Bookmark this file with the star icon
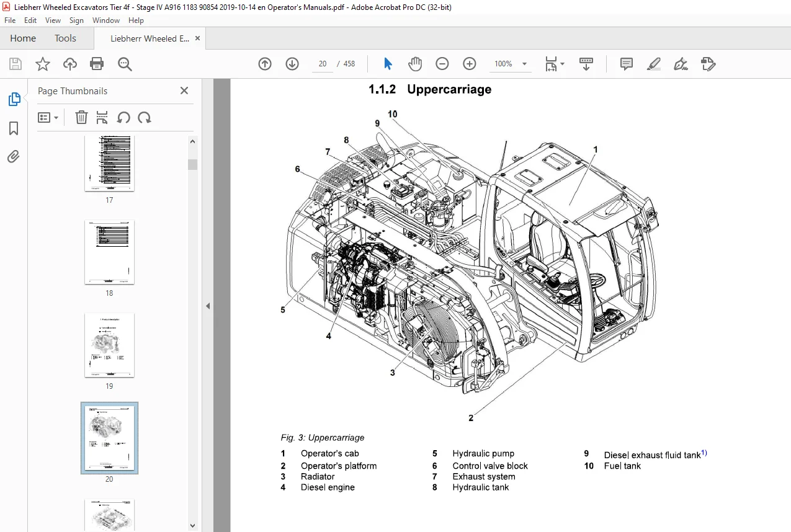The height and width of the screenshot is (532, 791). pos(43,64)
